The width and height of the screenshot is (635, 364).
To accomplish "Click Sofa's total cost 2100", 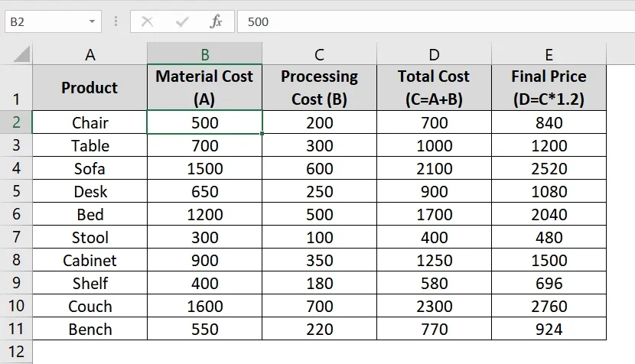I will click(x=434, y=168).
